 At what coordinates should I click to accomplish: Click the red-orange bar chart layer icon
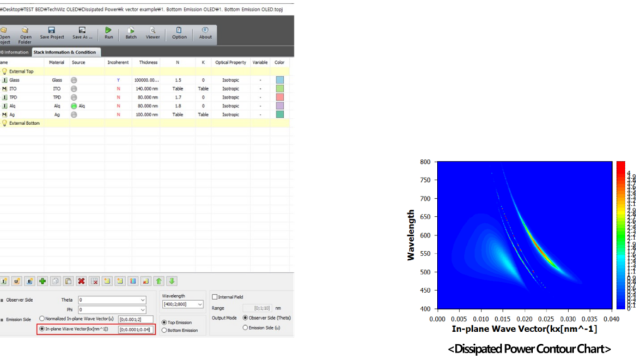click(146, 281)
